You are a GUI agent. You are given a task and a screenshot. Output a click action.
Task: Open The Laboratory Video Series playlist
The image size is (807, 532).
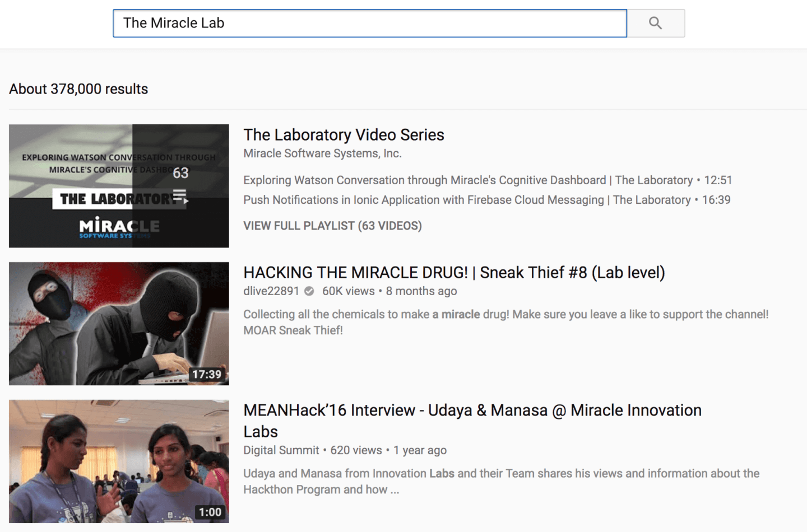[x=344, y=134]
